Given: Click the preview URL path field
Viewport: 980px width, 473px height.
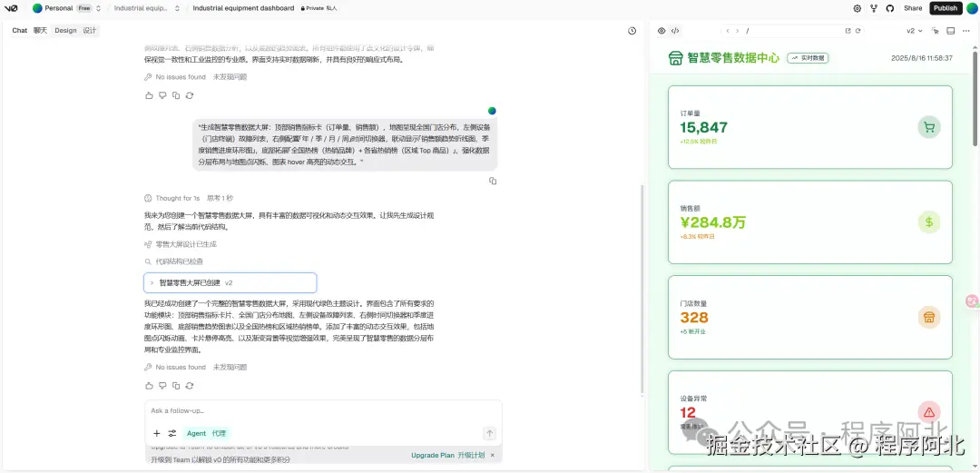Looking at the screenshot, I should tap(794, 31).
